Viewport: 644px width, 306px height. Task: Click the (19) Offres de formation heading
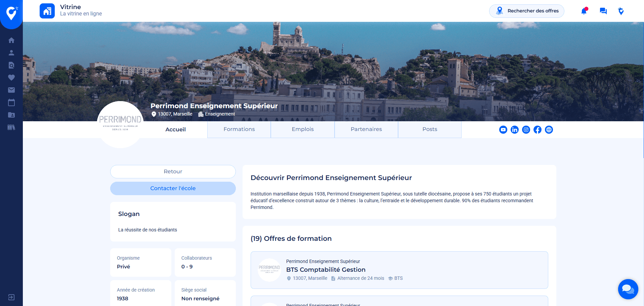coord(291,238)
